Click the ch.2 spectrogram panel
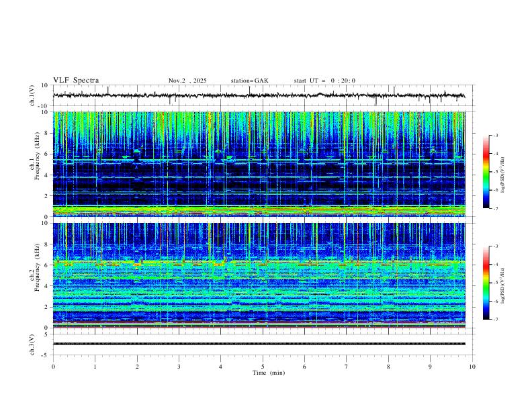This screenshot has width=532, height=411. (259, 275)
